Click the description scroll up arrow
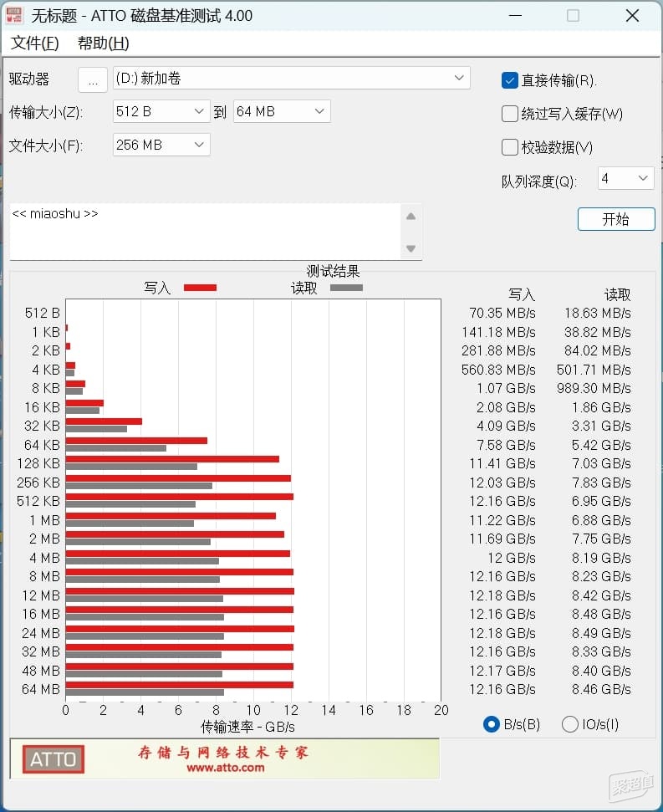Viewport: 663px width, 812px height. [411, 217]
